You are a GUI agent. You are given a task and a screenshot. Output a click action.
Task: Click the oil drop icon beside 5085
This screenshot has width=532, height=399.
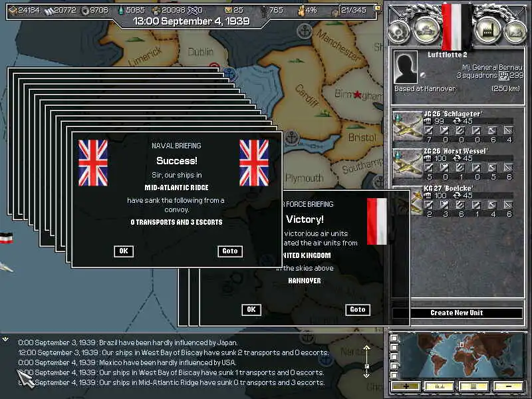coord(121,11)
